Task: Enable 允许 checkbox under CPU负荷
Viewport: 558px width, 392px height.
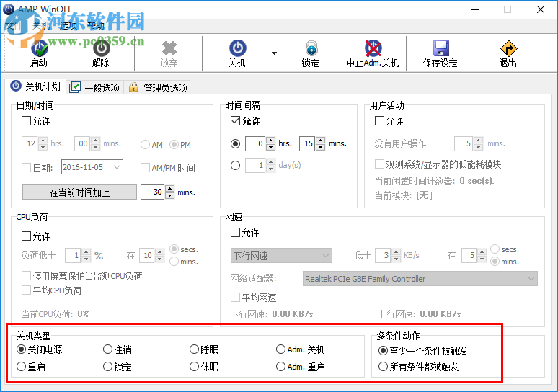Action: (27, 236)
